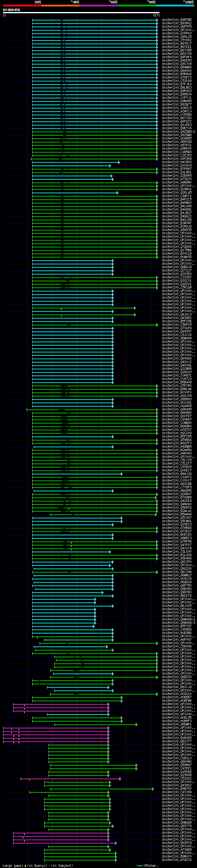Open hit UniRef100_B9SRG2
This screenshot has width=197, height=868.
(x=177, y=23)
